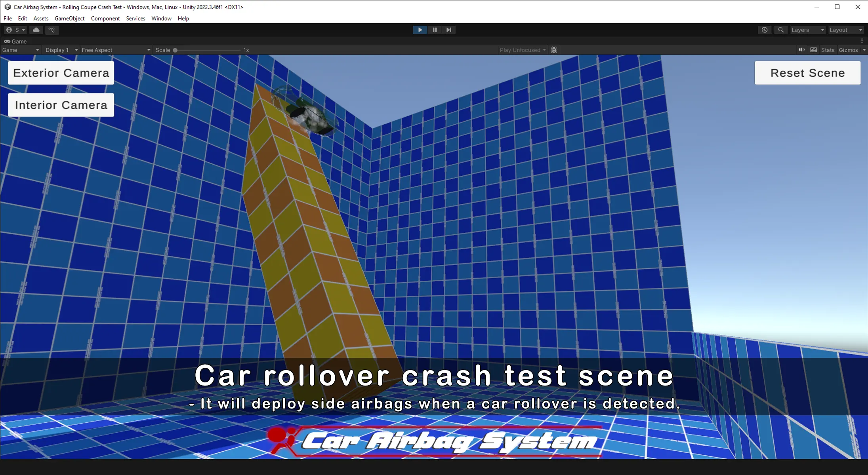
Task: Open the Account dropdown
Action: pyautogui.click(x=15, y=30)
